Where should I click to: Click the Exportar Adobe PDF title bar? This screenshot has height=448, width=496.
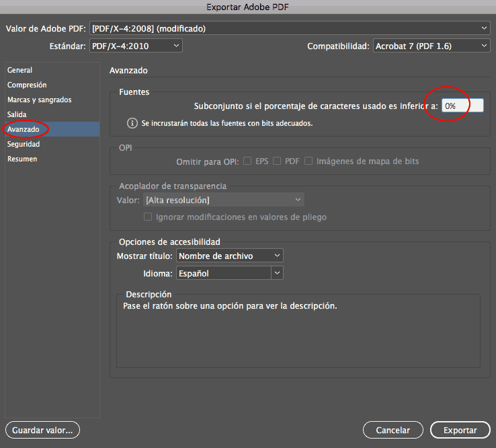click(248, 7)
